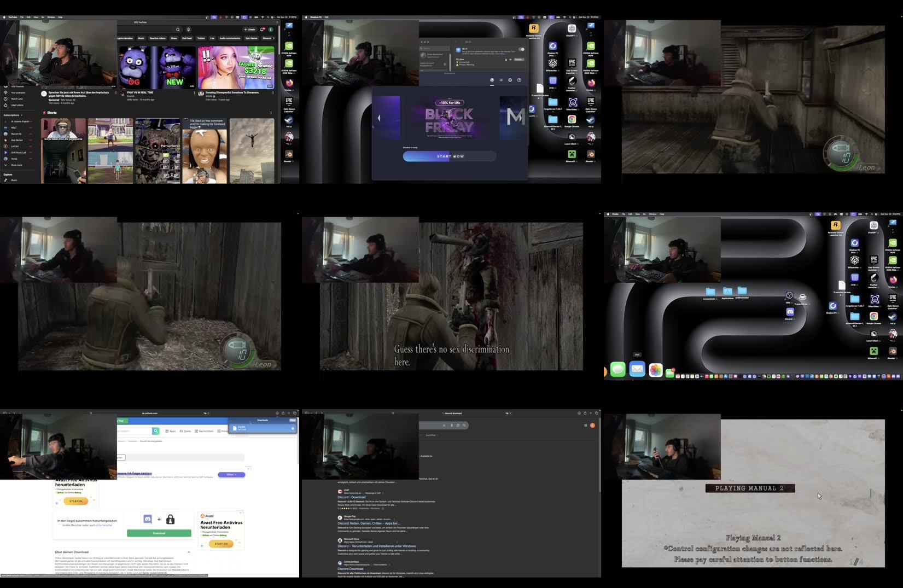Select the 'Music' filter chip on YouTube
The height and width of the screenshot is (588, 903).
coord(141,38)
